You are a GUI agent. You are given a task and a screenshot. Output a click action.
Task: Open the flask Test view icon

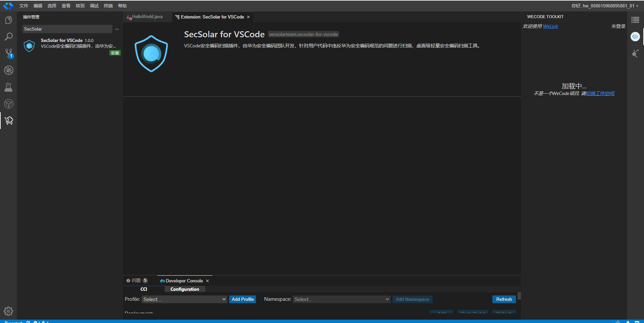(x=8, y=87)
